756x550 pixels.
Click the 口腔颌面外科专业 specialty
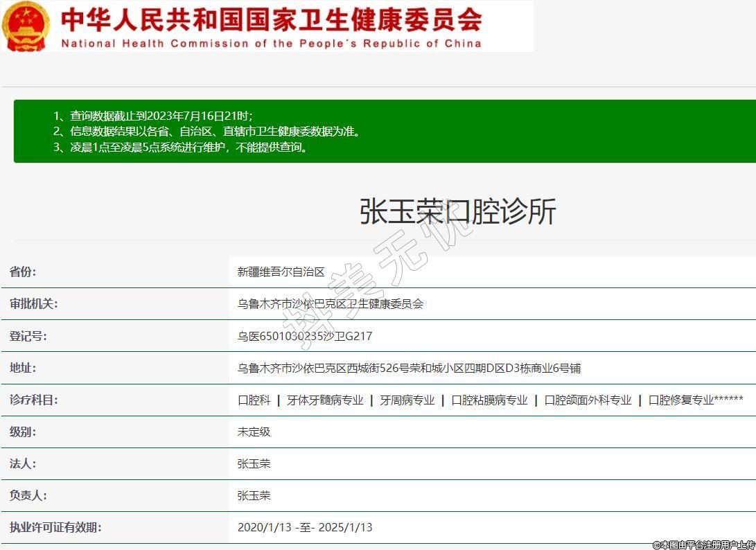588,400
